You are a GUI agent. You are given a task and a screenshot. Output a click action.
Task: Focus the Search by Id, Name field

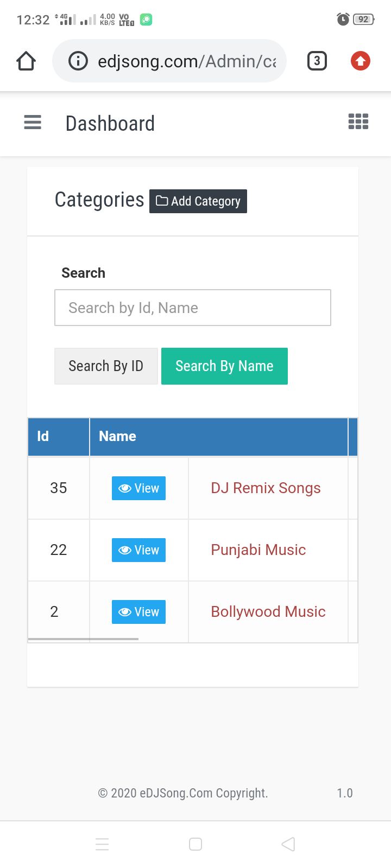(193, 308)
